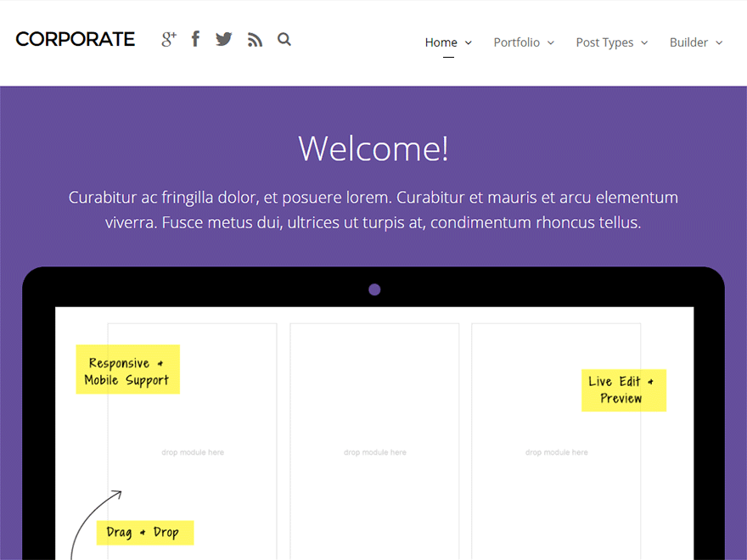Expand the Portfolio dropdown arrow
Image resolution: width=747 pixels, height=560 pixels.
[x=551, y=43]
